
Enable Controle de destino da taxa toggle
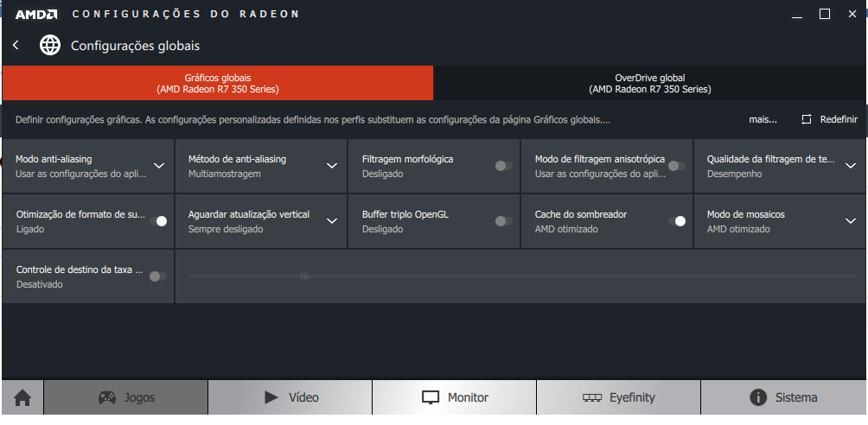(157, 276)
